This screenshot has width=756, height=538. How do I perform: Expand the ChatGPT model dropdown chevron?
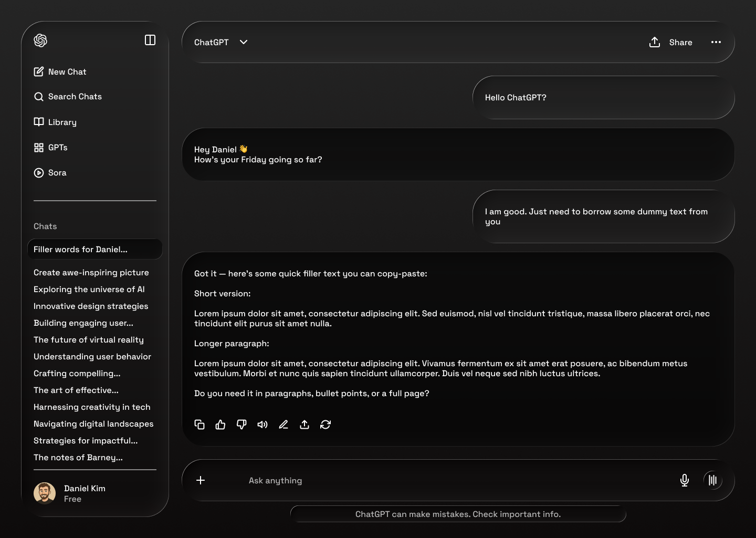[244, 42]
